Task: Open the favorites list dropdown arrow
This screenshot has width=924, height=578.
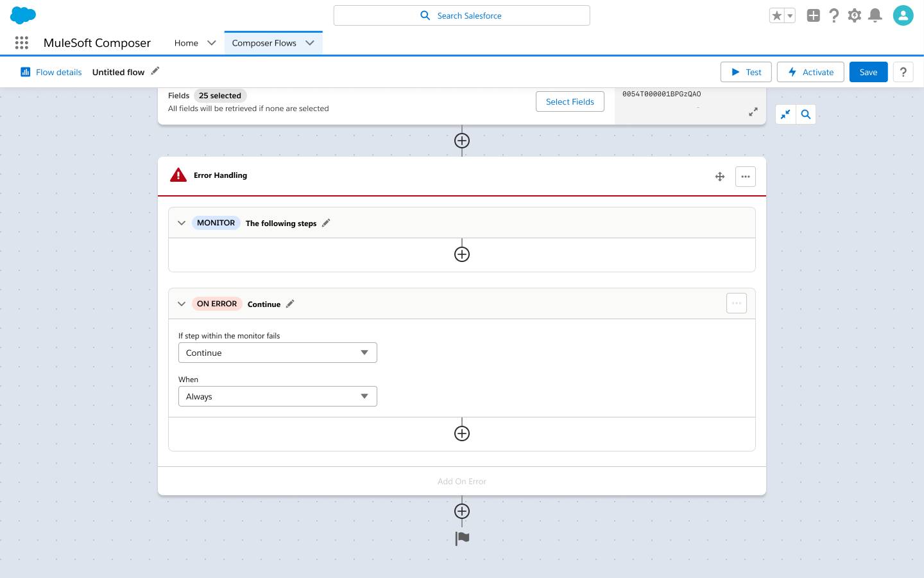Action: [790, 15]
